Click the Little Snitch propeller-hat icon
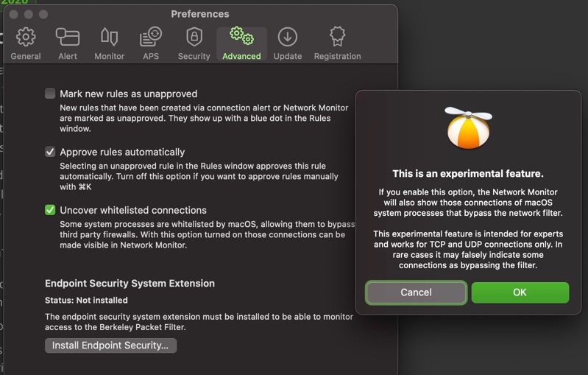This screenshot has height=375, width=588. [467, 127]
